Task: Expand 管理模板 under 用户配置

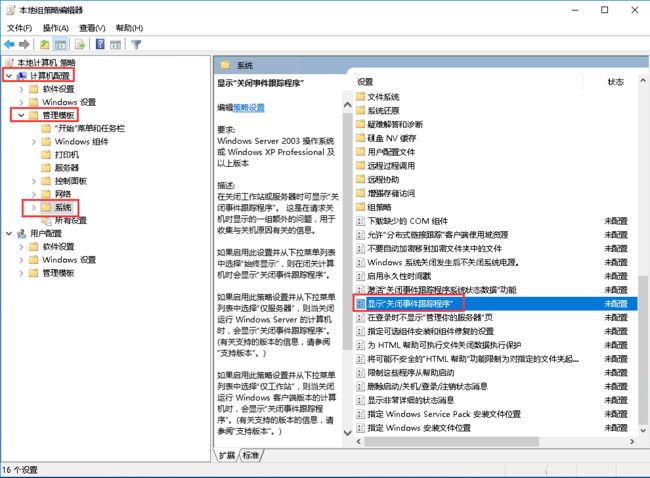Action: (21, 273)
